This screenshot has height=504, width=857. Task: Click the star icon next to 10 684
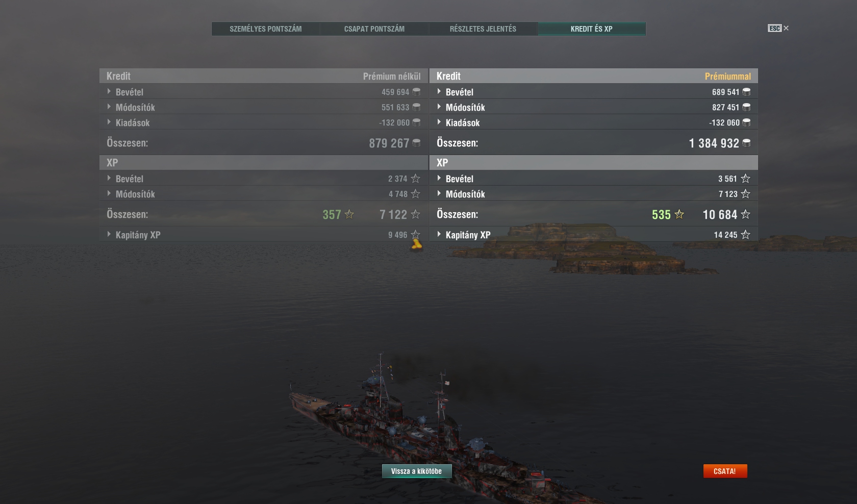pyautogui.click(x=746, y=214)
